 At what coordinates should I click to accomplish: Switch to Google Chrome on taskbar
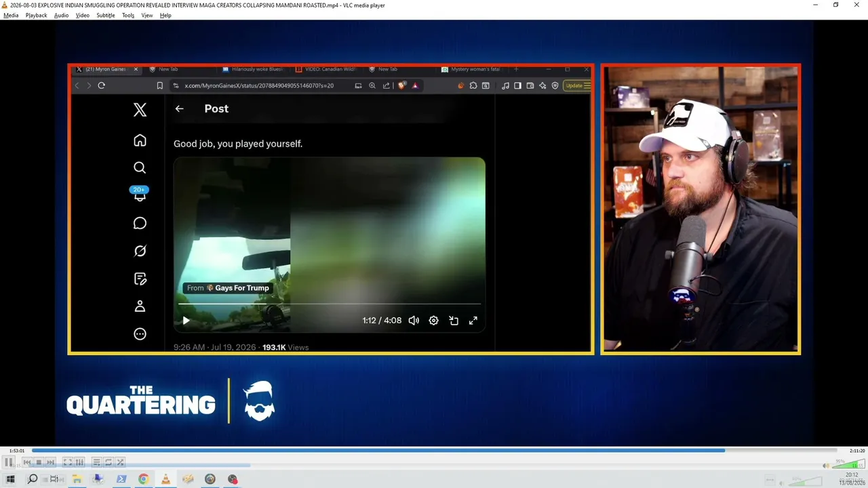pyautogui.click(x=144, y=479)
